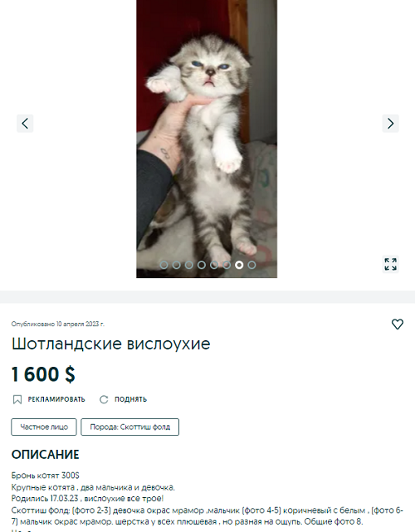Click the Шотландские вислоухие listing title
The image size is (415, 532).
(111, 344)
